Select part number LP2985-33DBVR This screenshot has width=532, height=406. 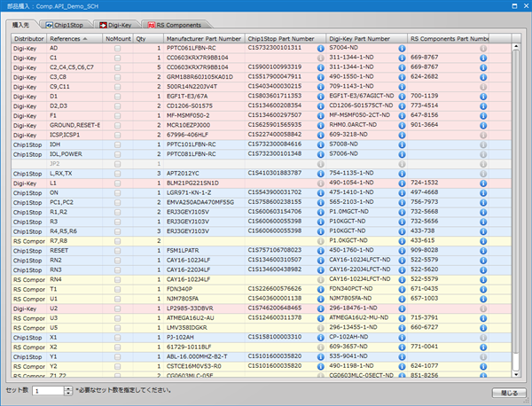coord(190,308)
